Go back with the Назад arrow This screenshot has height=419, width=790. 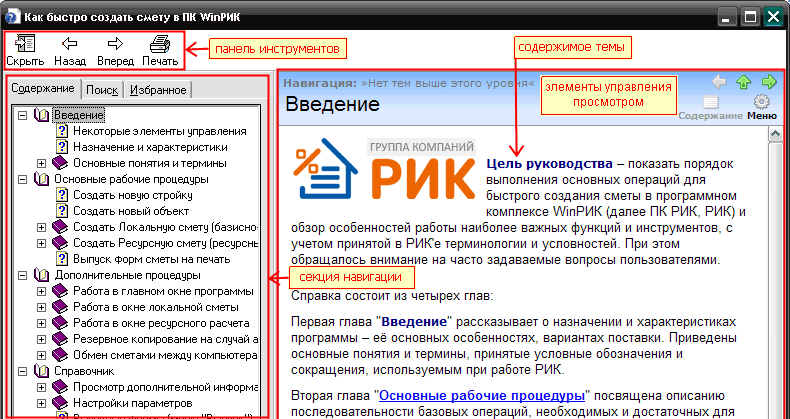click(70, 43)
